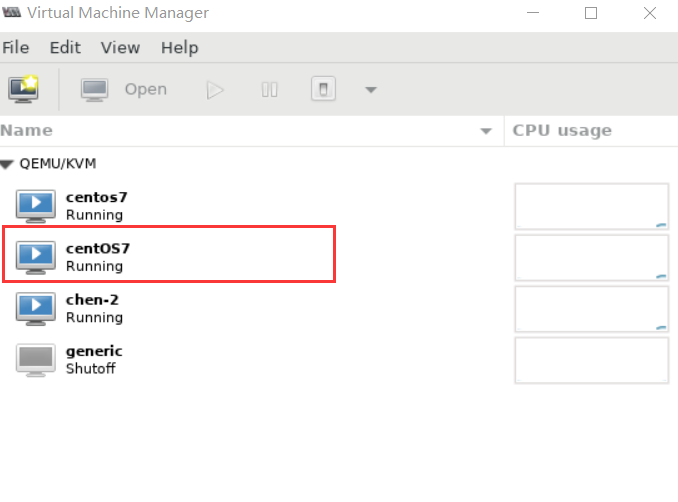The width and height of the screenshot is (678, 502).
Task: Select the centos7 lowercase VM name
Action: [x=96, y=197]
